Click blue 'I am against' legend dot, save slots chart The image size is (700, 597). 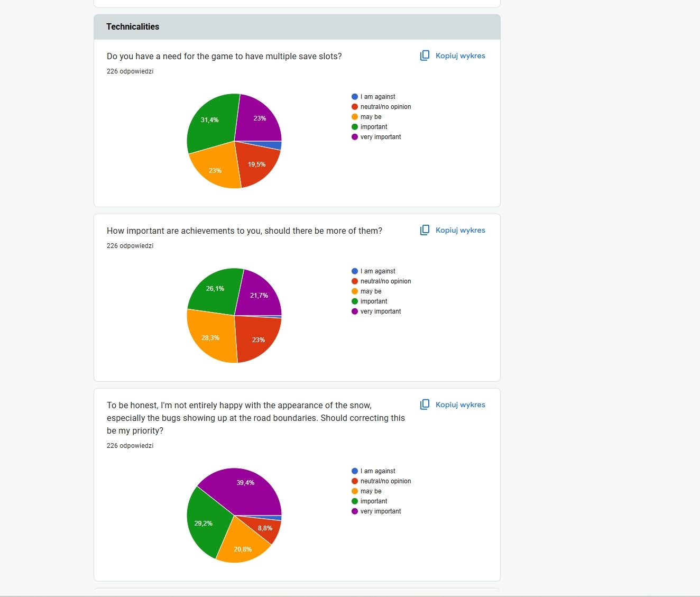point(355,97)
